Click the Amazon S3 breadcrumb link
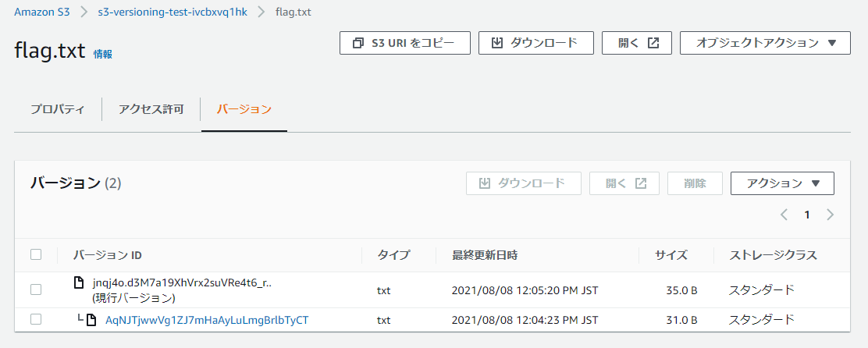 [42, 12]
